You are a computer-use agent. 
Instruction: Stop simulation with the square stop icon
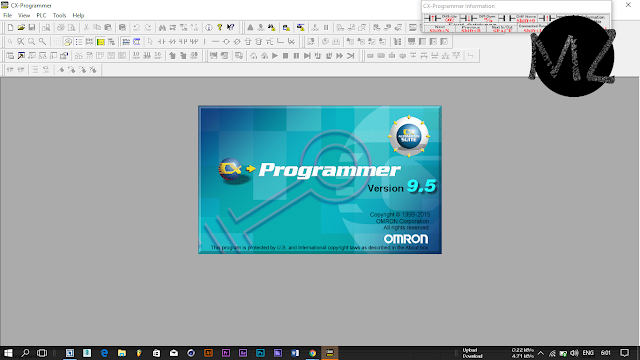286,56
